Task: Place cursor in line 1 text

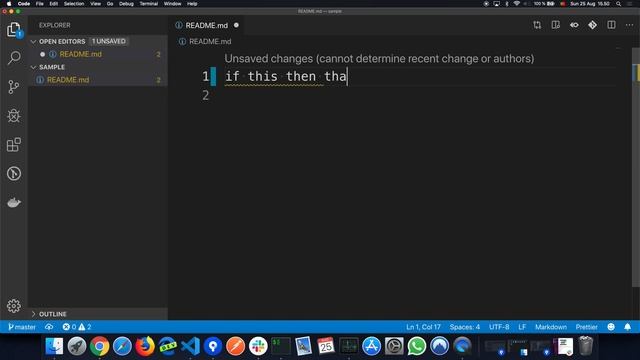Action: point(285,76)
